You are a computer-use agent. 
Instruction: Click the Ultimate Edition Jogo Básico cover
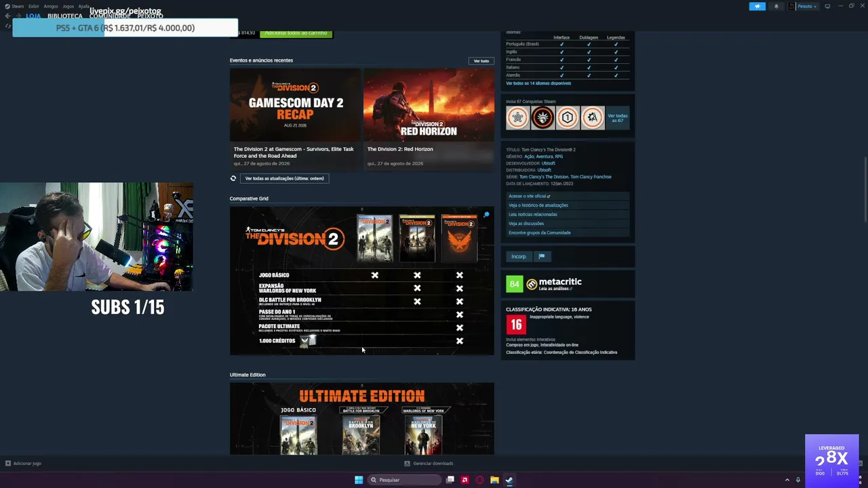(x=298, y=434)
